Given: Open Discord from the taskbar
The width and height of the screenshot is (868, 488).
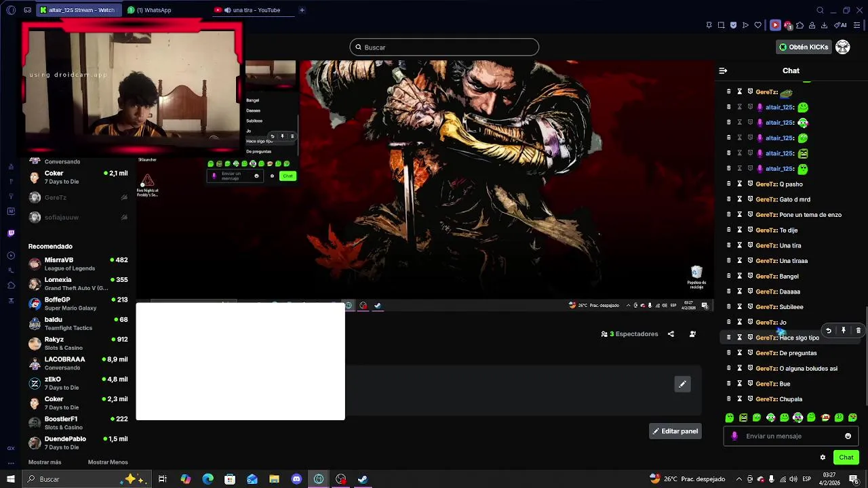Looking at the screenshot, I should (x=296, y=479).
